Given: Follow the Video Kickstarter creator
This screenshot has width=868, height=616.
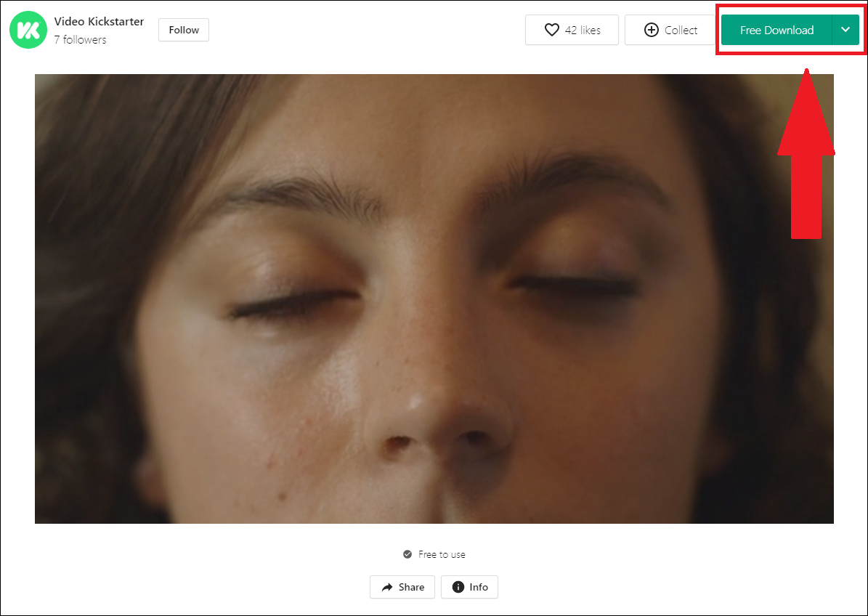Looking at the screenshot, I should (x=184, y=30).
